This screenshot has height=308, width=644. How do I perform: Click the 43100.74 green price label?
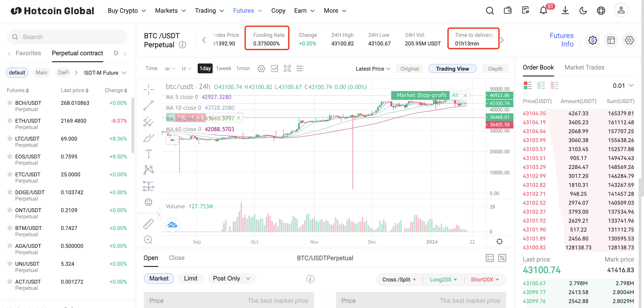[x=499, y=103]
